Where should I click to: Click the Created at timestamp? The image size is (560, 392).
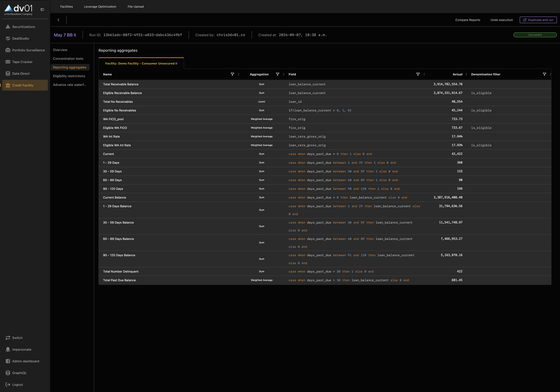pos(303,35)
